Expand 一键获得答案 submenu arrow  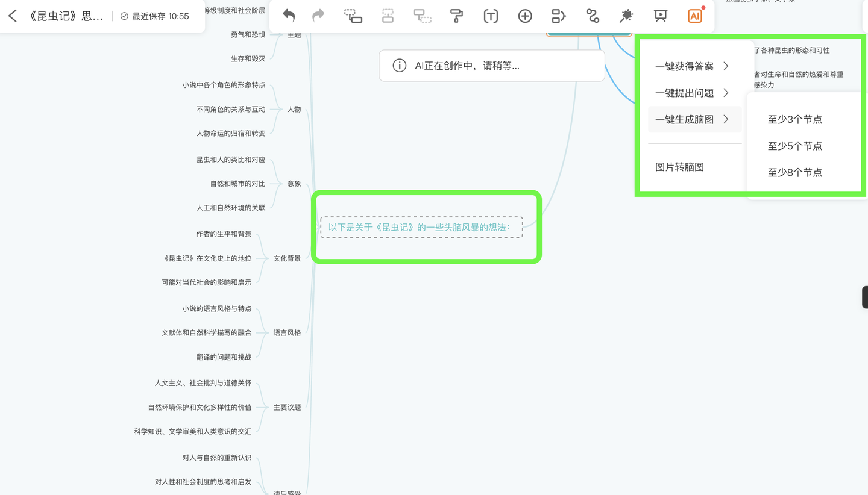pos(726,66)
